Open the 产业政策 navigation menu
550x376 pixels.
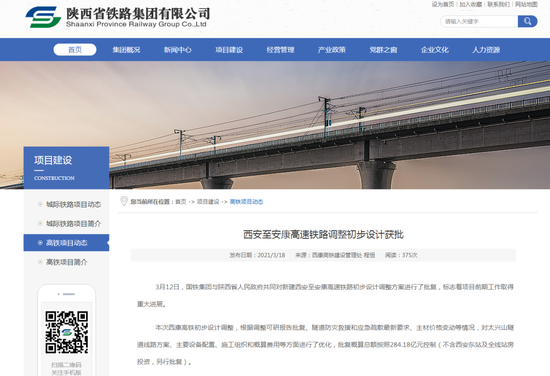click(x=332, y=50)
